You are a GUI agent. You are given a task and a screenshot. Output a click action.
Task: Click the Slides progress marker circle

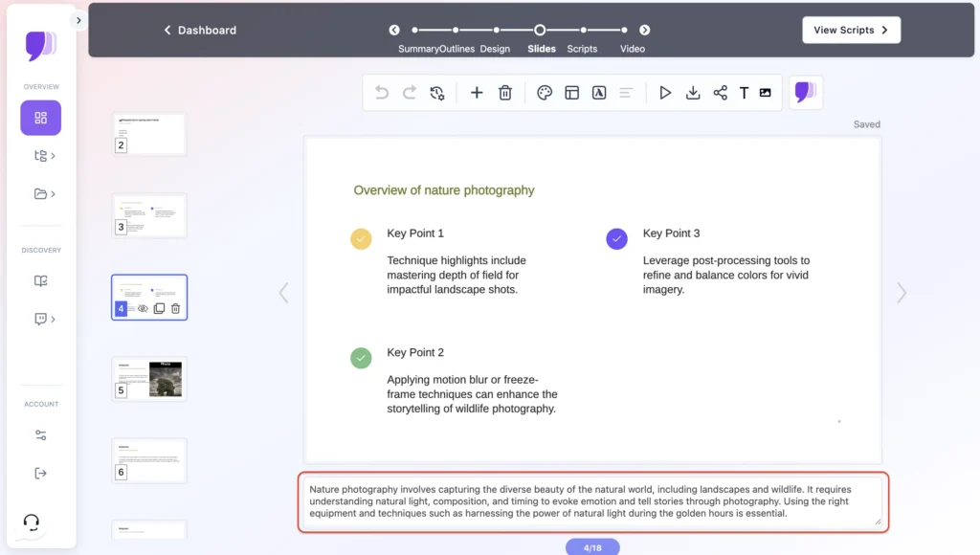pos(540,30)
